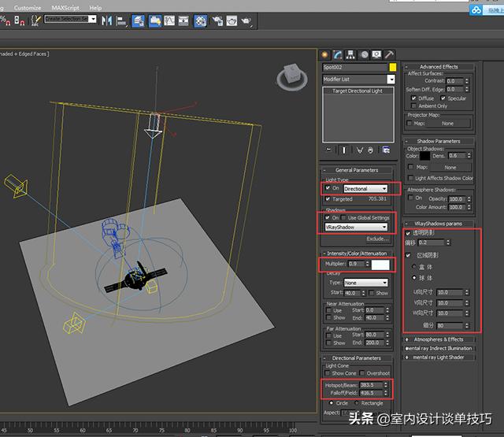Click the Pin Stack icon
This screenshot has width=504, height=437.
pos(328,150)
